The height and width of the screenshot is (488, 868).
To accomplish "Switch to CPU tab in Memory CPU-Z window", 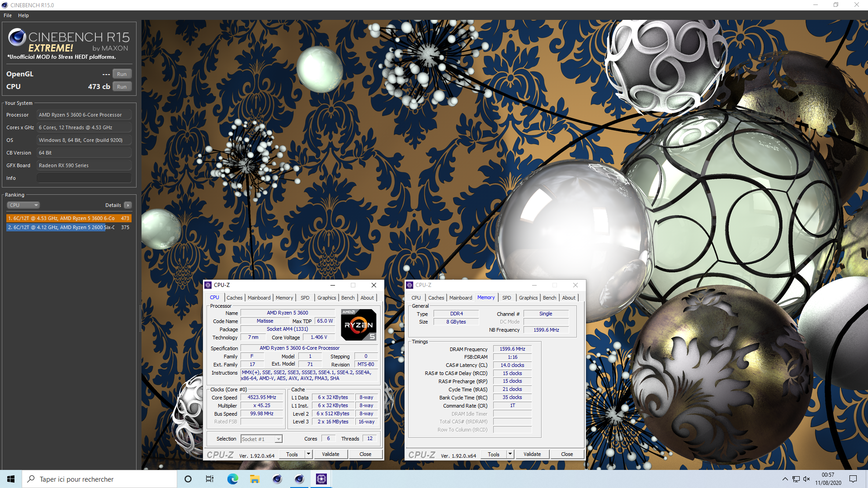I will point(416,298).
